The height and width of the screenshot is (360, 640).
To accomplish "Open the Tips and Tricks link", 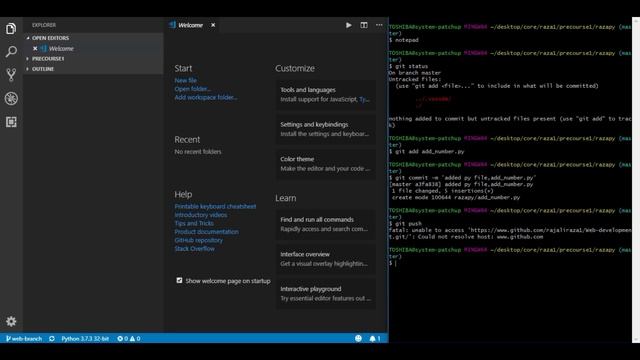I will click(x=194, y=224).
